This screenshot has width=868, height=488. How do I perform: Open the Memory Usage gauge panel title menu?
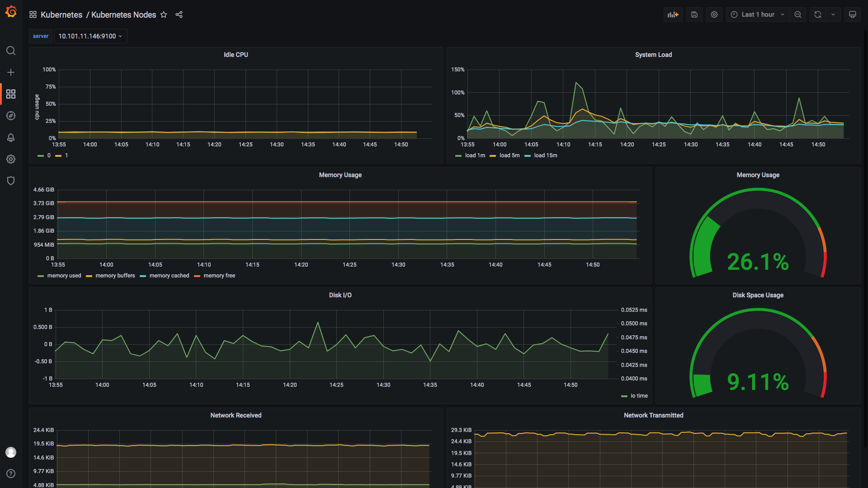click(x=758, y=175)
